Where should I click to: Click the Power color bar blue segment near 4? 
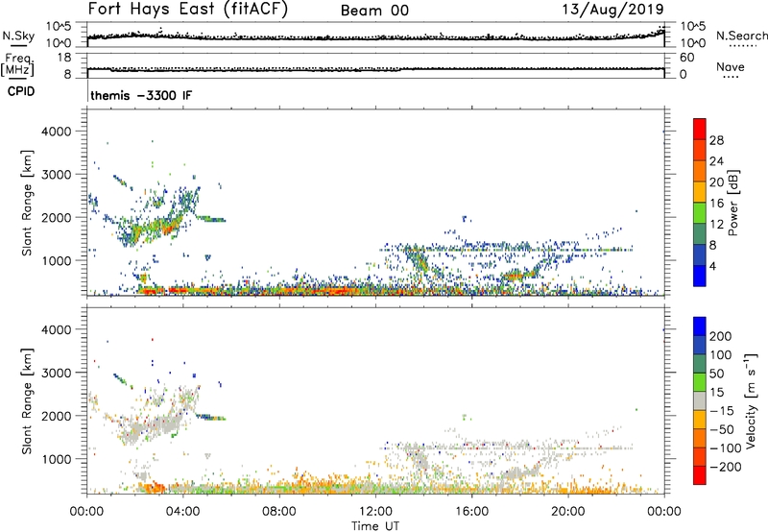coord(700,276)
